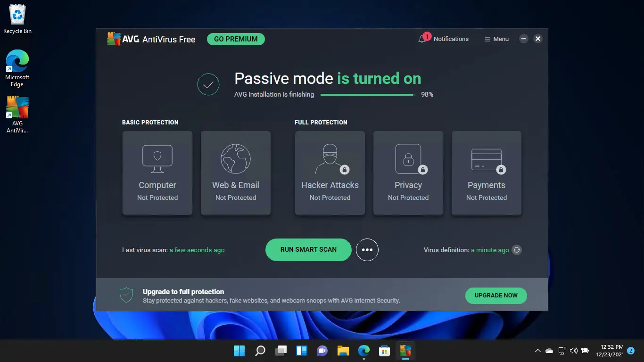Click the 'Passive mode is turned on' heading
Viewport: 644px width, 362px height.
[x=328, y=78]
